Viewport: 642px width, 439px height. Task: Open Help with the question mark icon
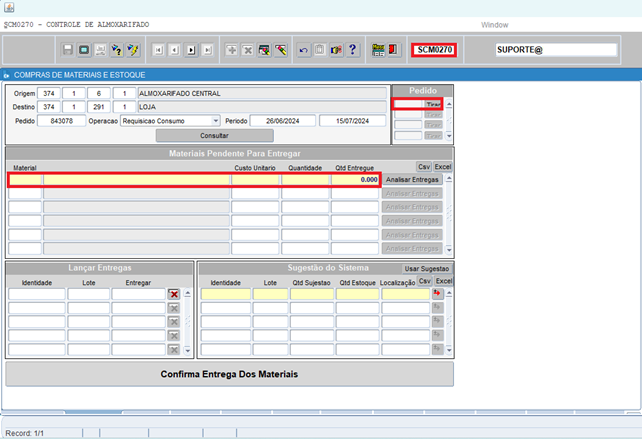pyautogui.click(x=353, y=50)
